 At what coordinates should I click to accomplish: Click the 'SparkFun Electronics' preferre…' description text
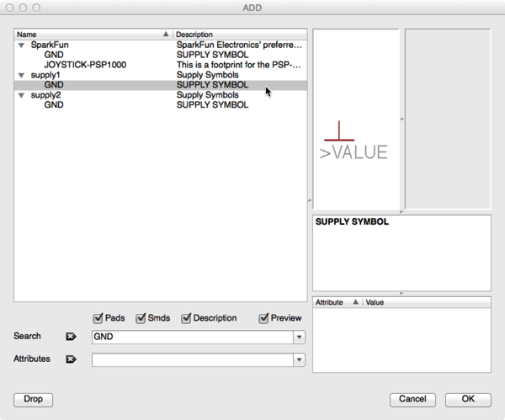click(x=239, y=45)
